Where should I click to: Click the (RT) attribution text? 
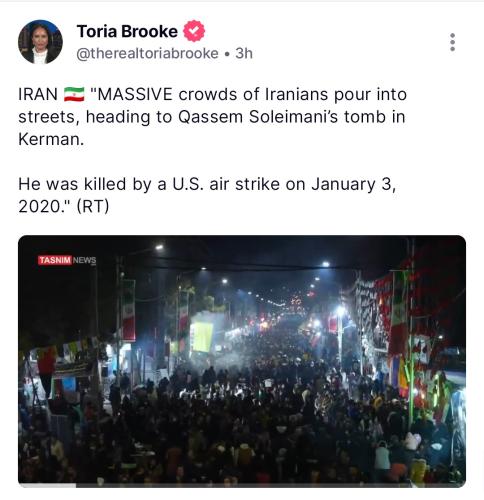(x=93, y=206)
